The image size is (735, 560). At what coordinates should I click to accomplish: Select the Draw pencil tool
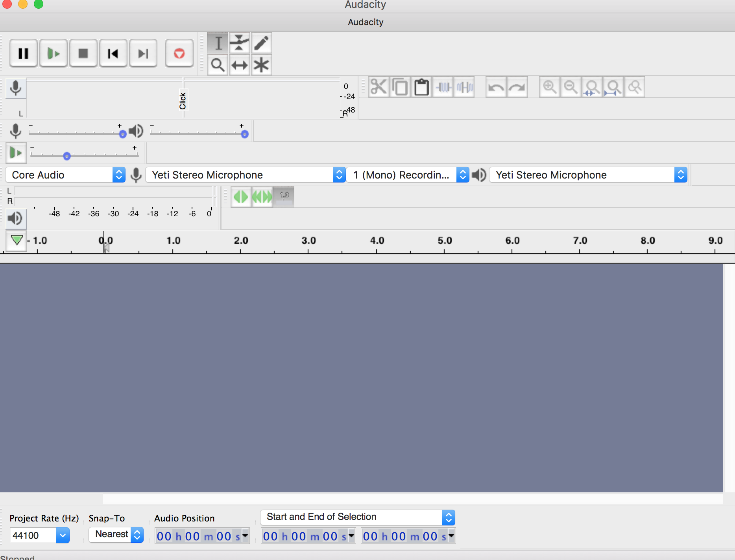261,43
